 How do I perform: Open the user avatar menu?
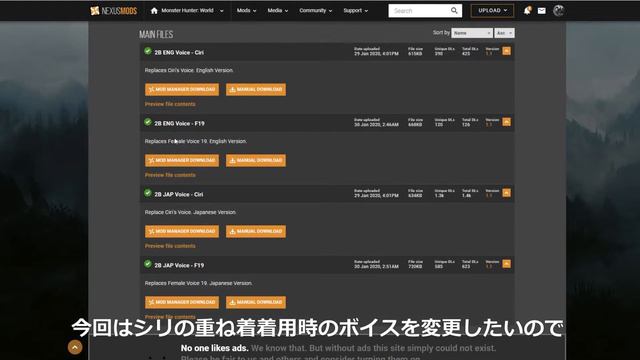pyautogui.click(x=558, y=11)
